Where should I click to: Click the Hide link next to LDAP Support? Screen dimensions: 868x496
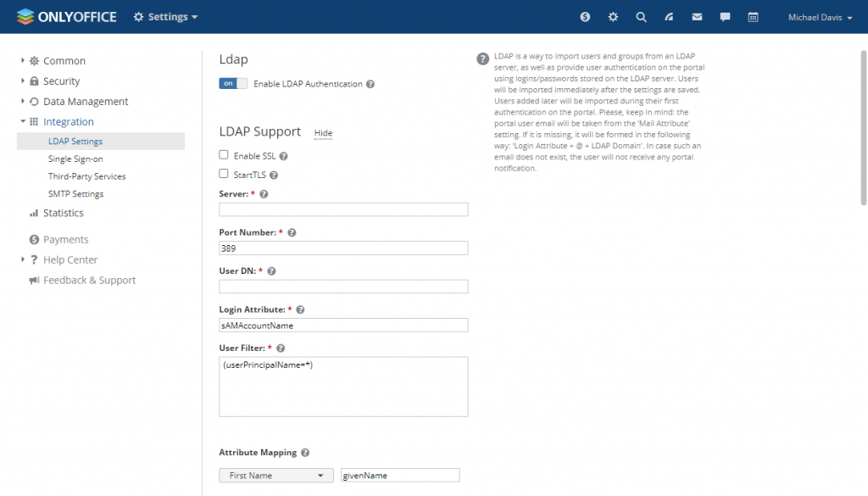click(x=323, y=132)
